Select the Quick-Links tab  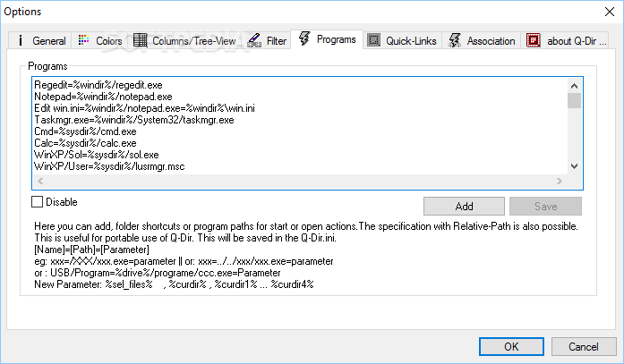coord(402,40)
